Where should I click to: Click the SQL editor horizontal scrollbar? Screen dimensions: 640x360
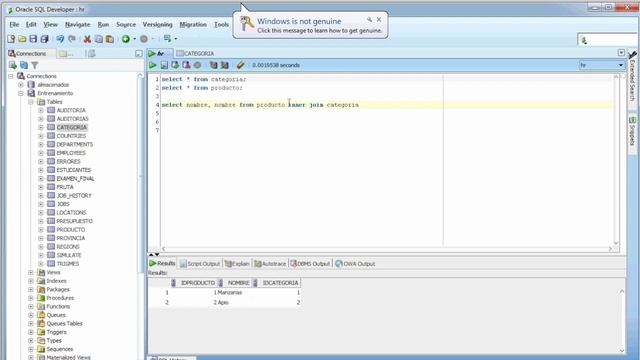387,249
